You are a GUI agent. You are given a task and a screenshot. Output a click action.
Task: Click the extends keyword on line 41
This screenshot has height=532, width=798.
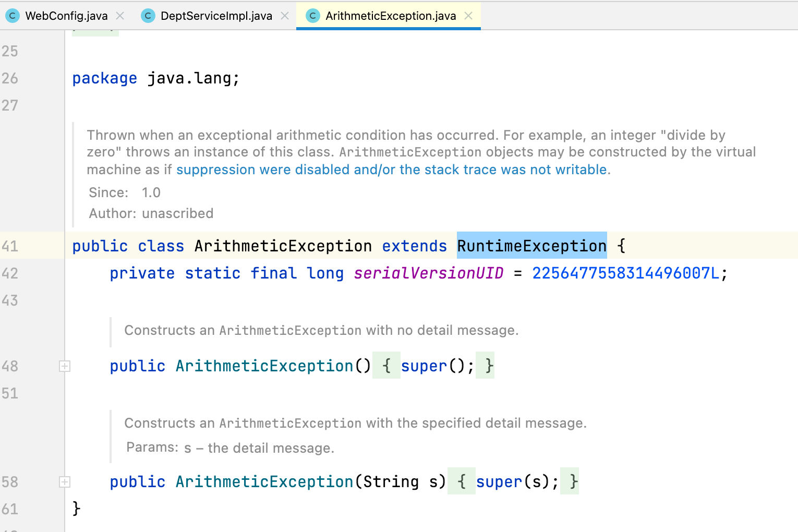415,246
